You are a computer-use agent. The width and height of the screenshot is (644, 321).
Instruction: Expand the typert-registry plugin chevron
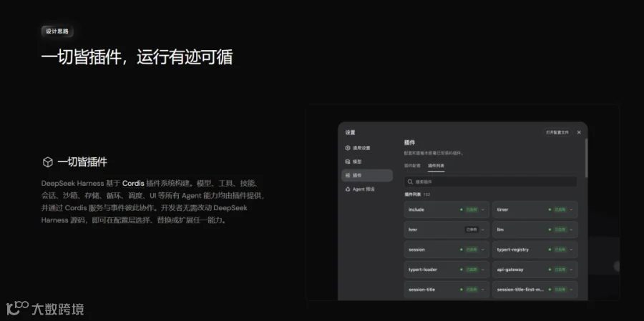(571, 250)
